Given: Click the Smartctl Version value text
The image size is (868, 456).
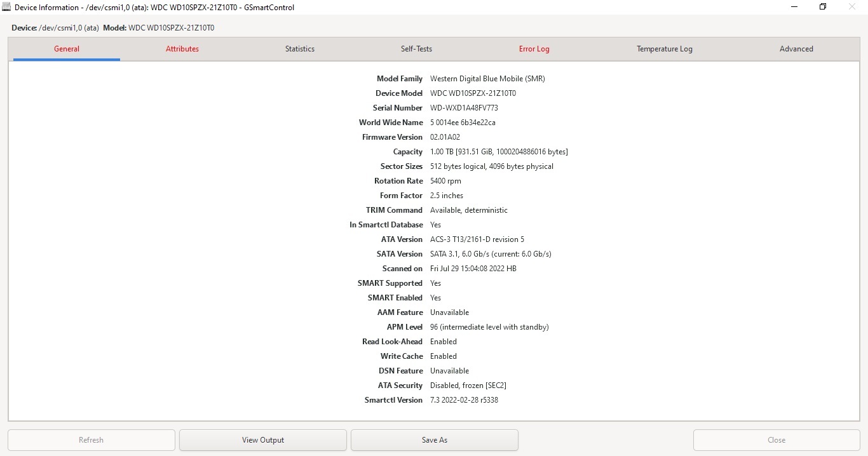Looking at the screenshot, I should pos(464,400).
